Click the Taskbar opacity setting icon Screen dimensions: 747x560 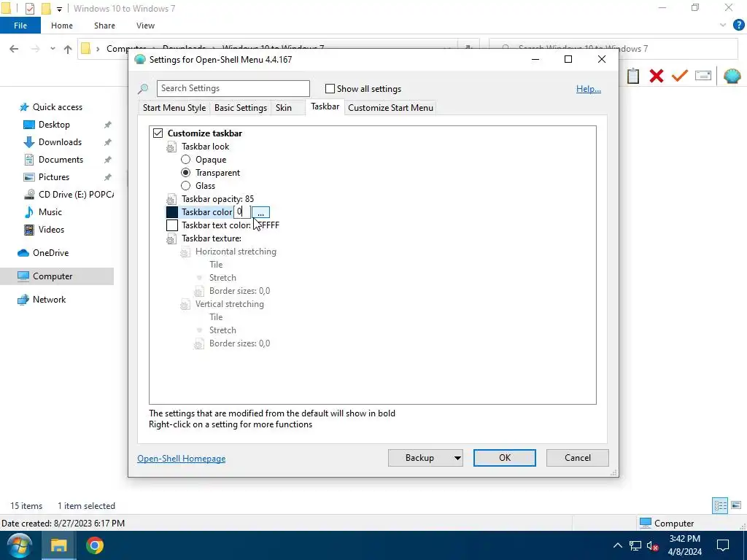pyautogui.click(x=171, y=200)
